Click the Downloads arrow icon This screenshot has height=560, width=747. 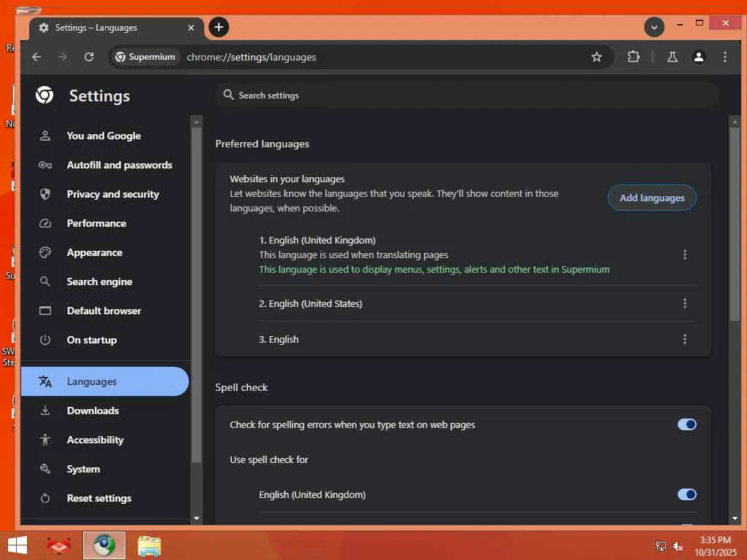[45, 411]
